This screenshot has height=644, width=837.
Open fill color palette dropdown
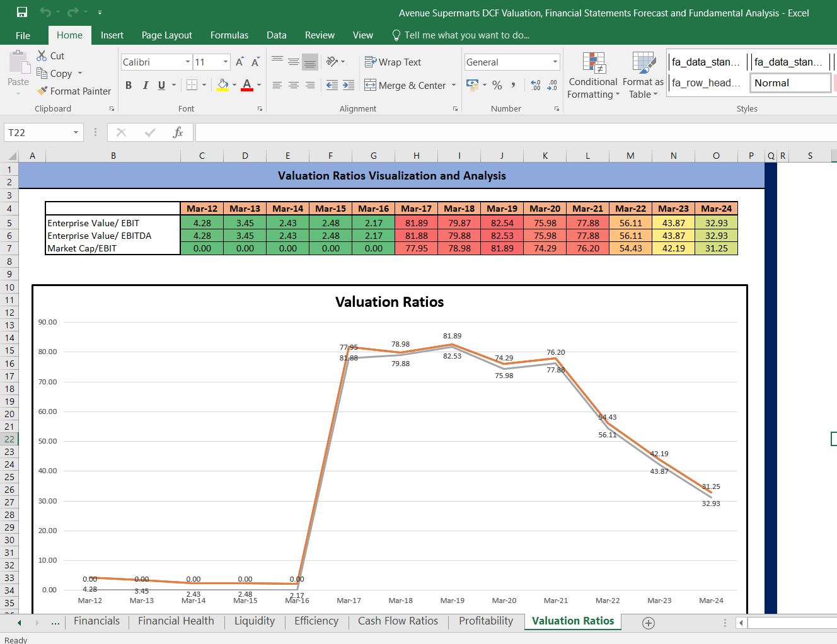coord(234,85)
